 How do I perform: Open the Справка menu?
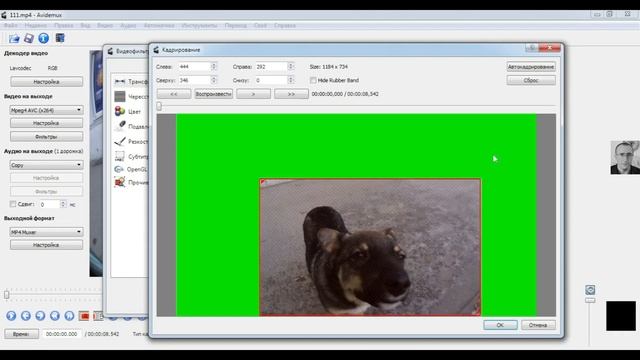coord(285,25)
